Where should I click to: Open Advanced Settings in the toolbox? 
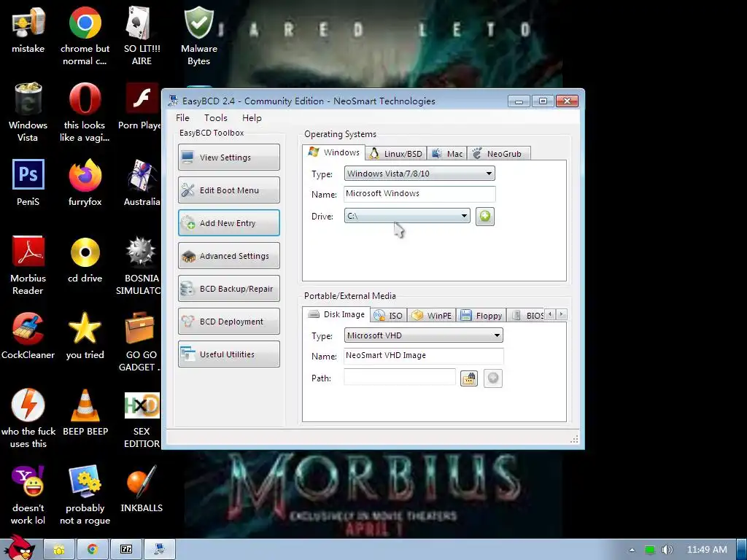click(x=229, y=256)
